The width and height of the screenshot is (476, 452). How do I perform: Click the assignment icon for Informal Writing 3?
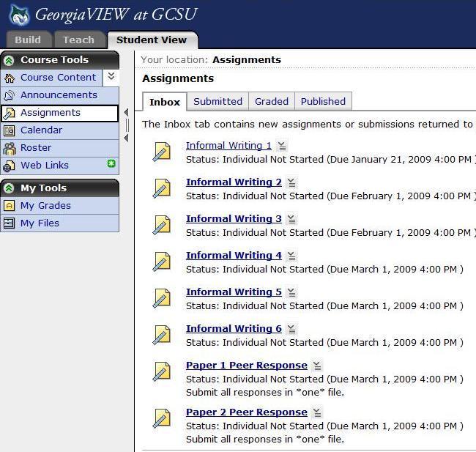click(162, 225)
